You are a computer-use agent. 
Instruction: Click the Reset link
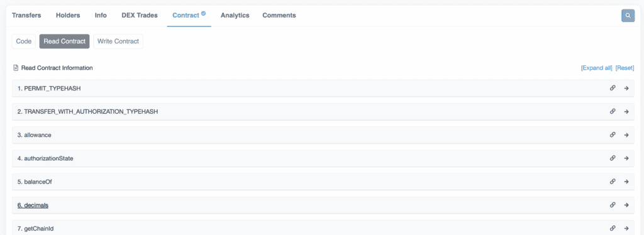(x=625, y=68)
